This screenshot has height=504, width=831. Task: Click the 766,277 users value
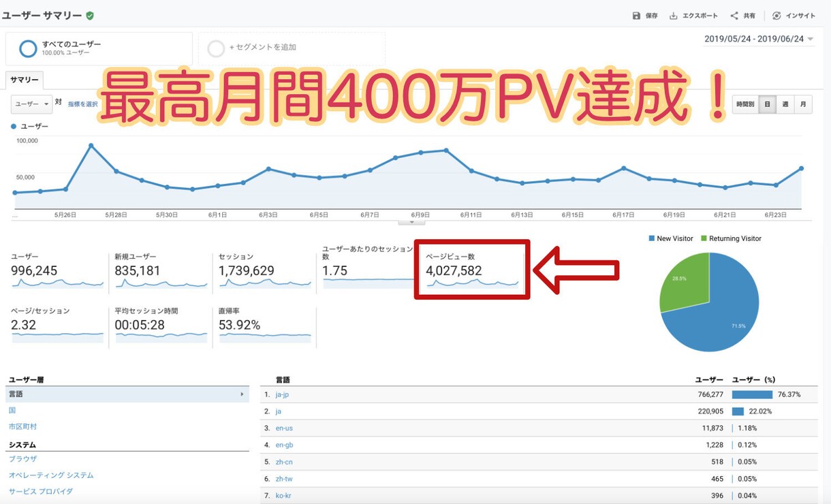(x=710, y=394)
